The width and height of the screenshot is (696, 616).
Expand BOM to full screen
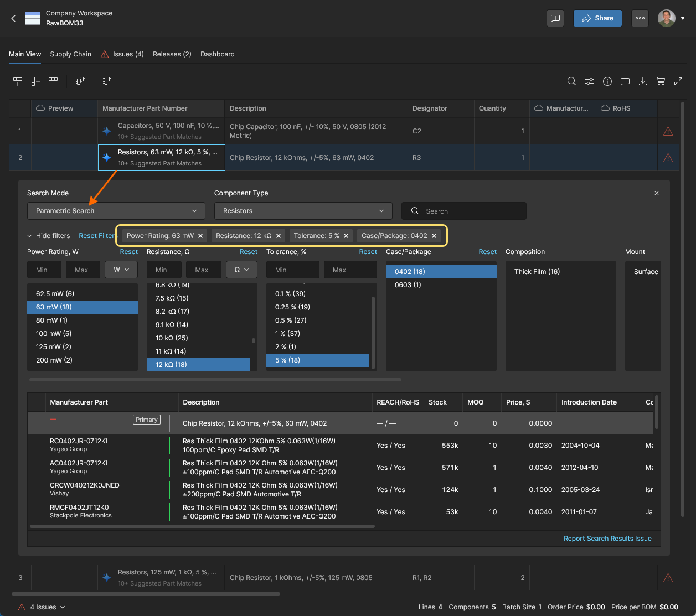pos(678,81)
